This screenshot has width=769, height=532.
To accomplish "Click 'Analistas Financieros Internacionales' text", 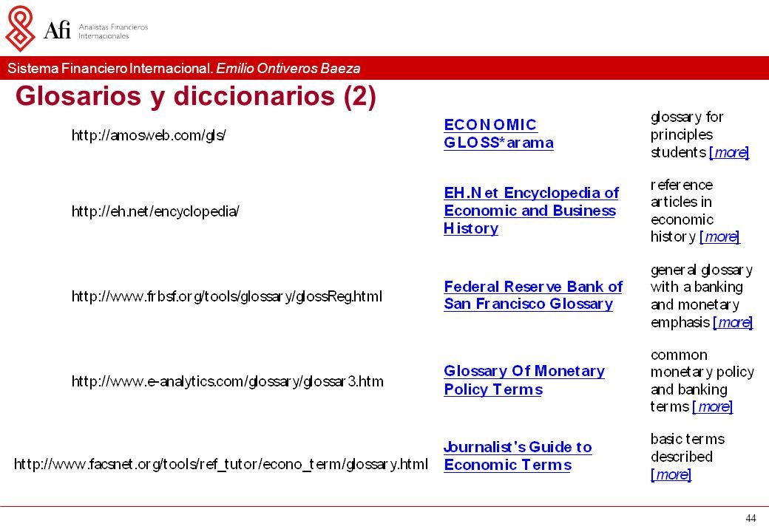I will pyautogui.click(x=113, y=31).
